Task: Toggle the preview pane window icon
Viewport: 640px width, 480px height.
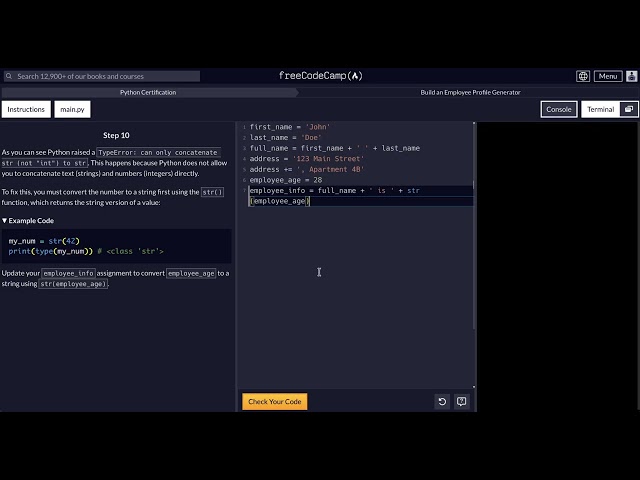Action: (x=629, y=109)
